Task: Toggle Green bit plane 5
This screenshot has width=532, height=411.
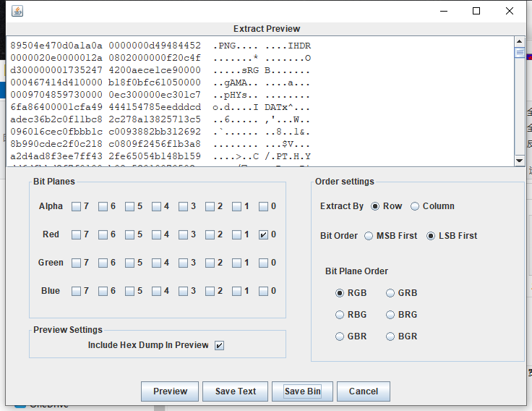Action: click(129, 263)
